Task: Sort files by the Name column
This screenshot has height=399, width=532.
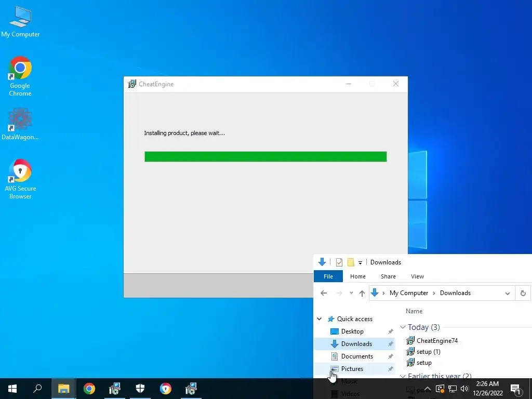Action: [x=414, y=311]
